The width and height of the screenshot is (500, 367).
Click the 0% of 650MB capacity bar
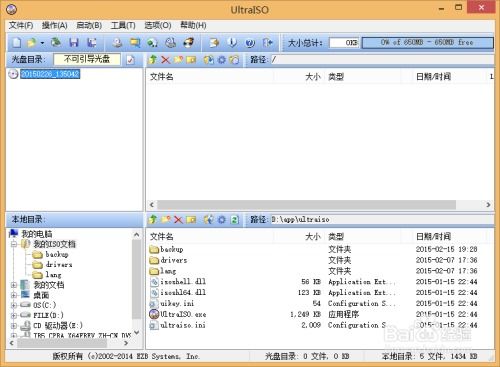tap(428, 43)
